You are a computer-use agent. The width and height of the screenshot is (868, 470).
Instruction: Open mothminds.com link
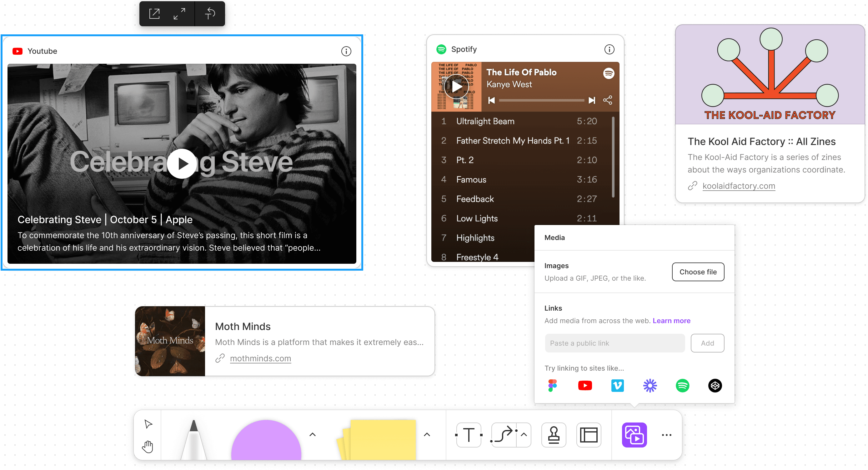tap(260, 358)
